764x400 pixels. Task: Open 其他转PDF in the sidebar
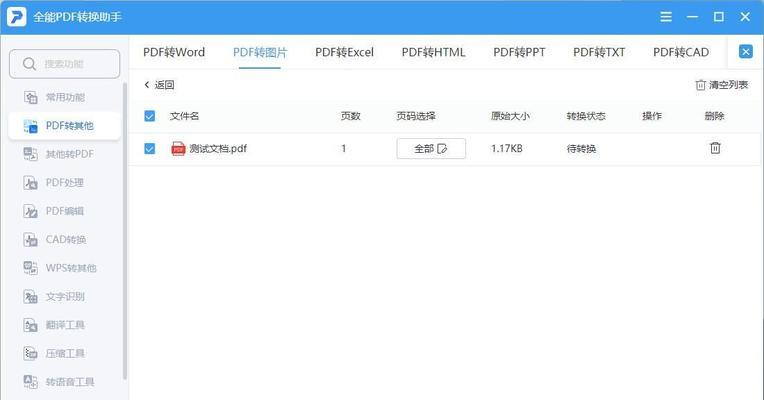click(x=64, y=154)
